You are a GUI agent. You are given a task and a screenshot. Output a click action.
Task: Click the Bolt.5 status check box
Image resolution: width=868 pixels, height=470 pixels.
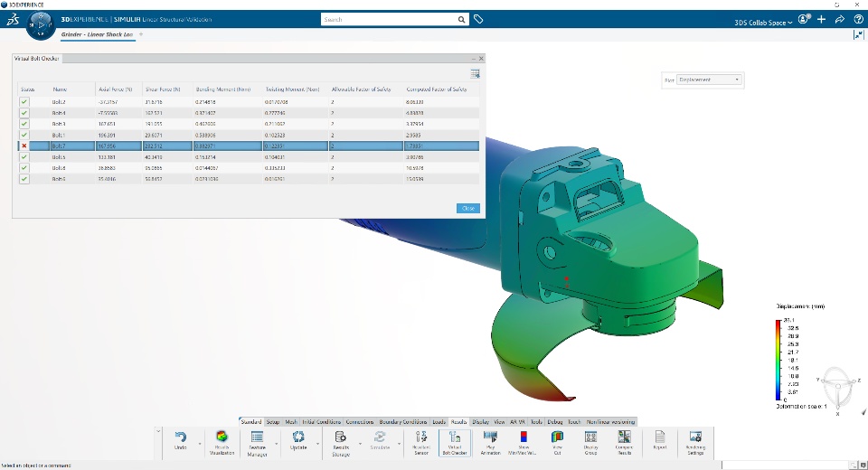point(24,157)
